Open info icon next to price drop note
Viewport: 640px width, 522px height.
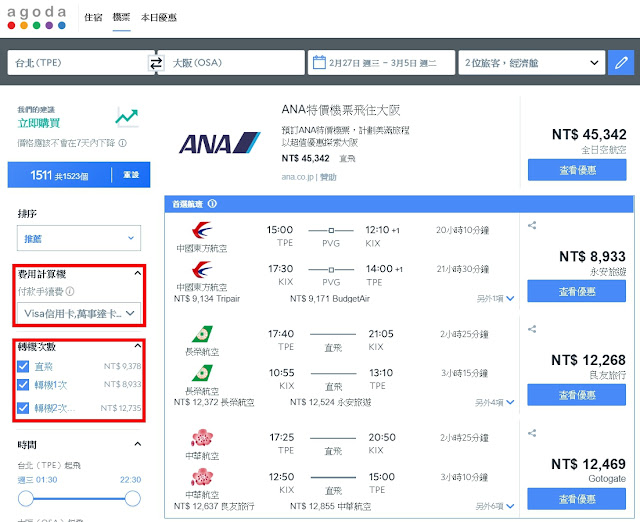coord(122,143)
